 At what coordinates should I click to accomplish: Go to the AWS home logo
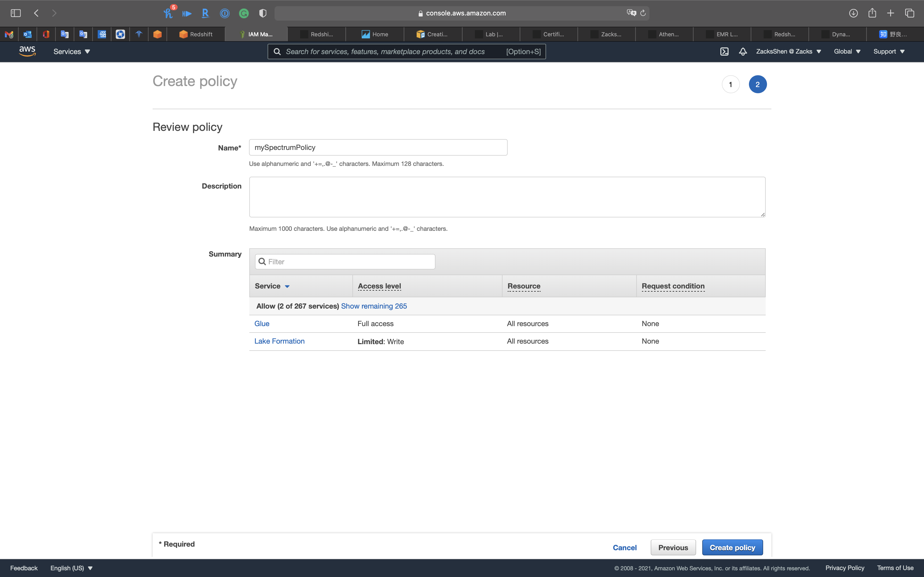pos(27,51)
